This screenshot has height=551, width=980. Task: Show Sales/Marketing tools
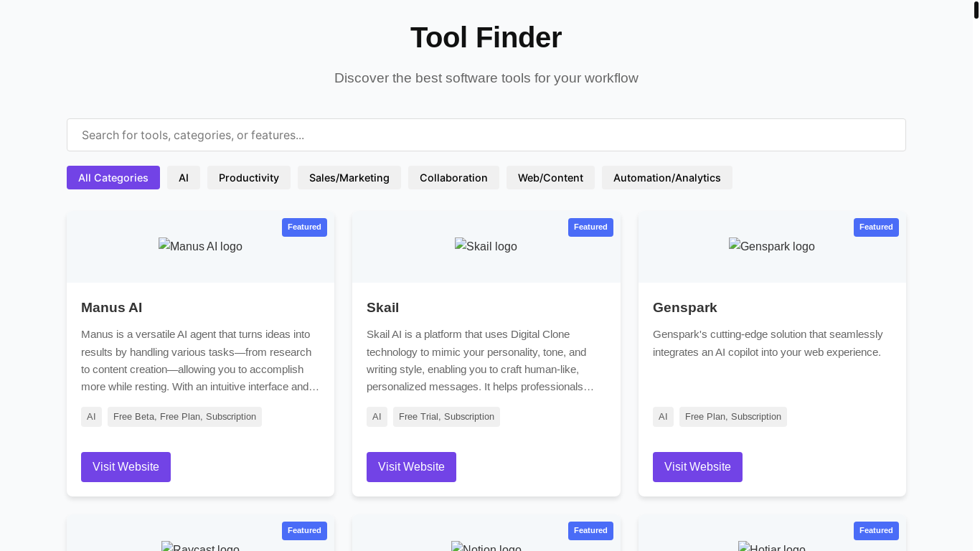[x=349, y=178]
